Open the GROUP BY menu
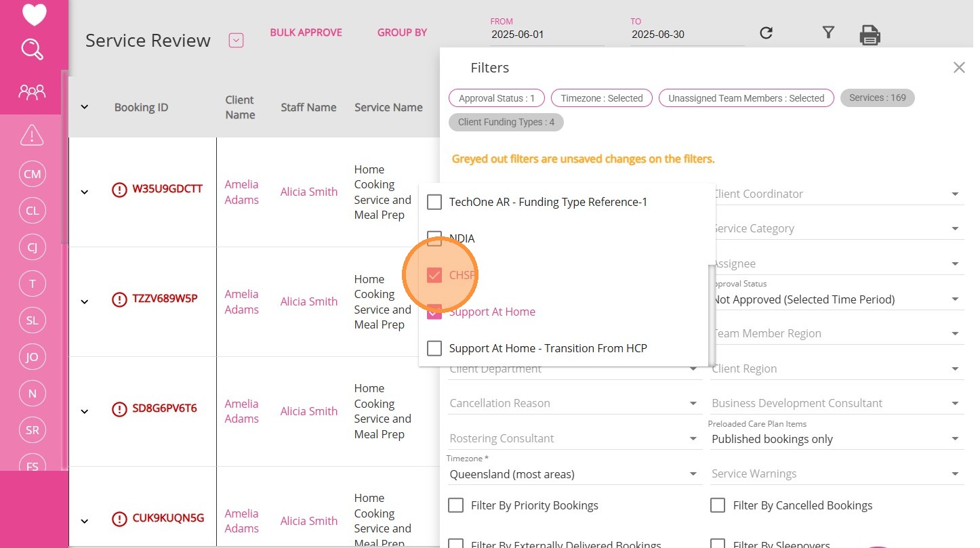The height and width of the screenshot is (548, 980). [402, 33]
